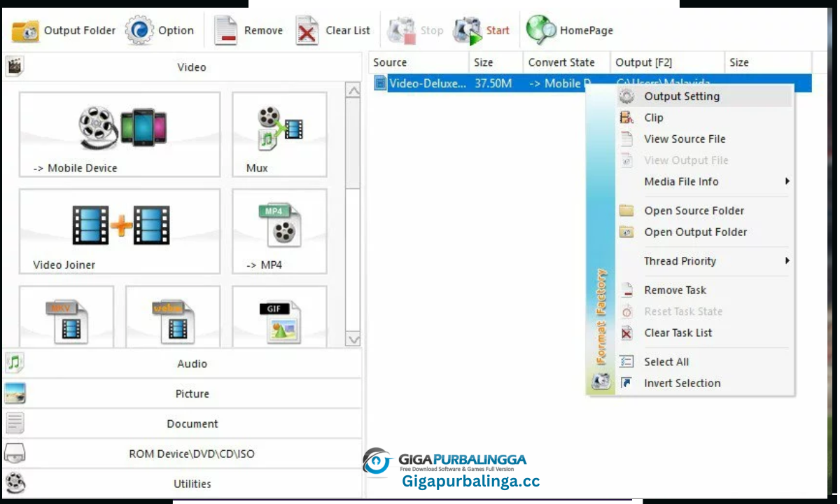Click the video panel scroll up arrow
The height and width of the screenshot is (504, 840).
point(353,90)
